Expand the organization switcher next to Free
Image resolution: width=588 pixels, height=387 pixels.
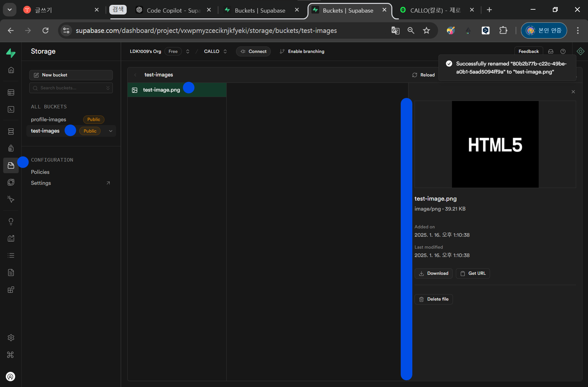(188, 51)
